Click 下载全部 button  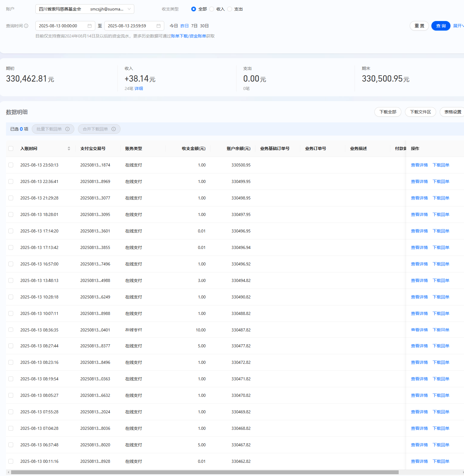pos(388,112)
